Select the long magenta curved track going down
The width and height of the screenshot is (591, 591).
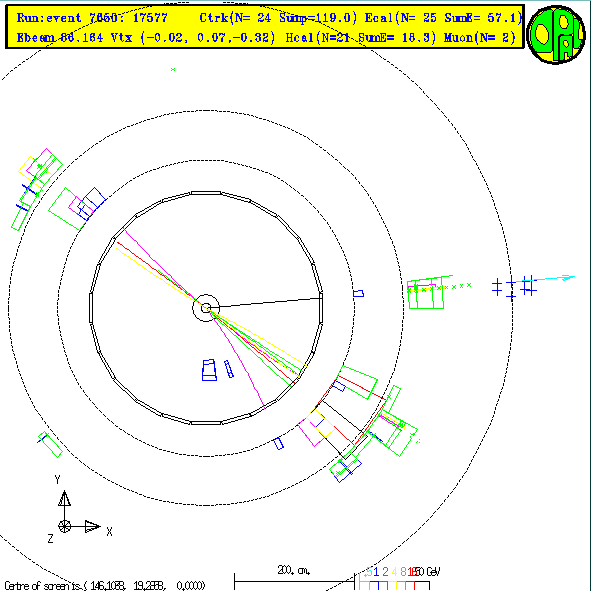tap(236, 358)
